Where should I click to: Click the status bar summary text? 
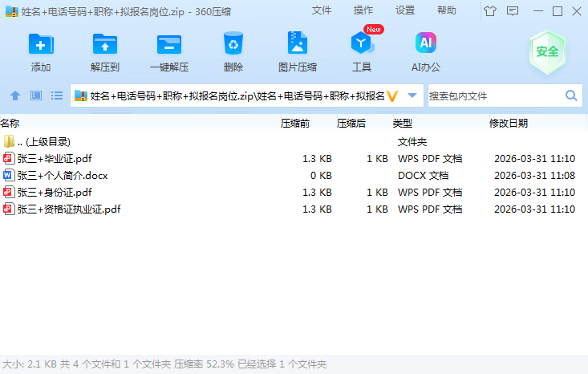tap(164, 364)
